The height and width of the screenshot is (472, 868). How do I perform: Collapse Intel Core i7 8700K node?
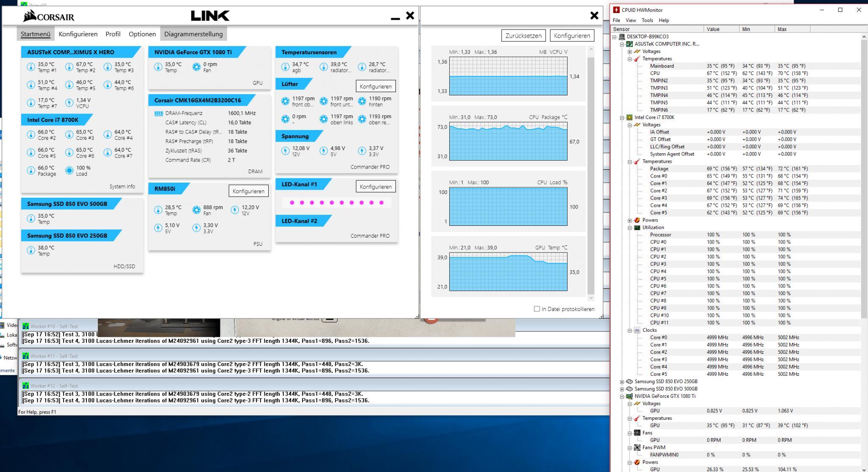(622, 118)
